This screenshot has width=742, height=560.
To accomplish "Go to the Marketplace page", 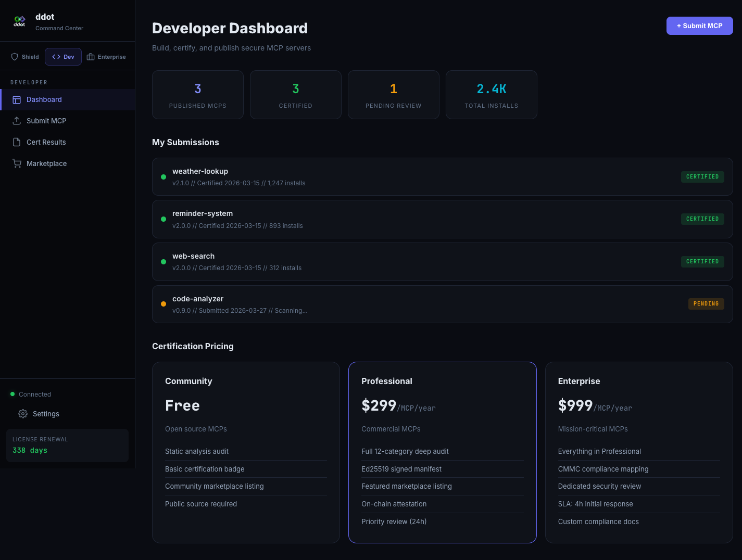I will click(47, 163).
